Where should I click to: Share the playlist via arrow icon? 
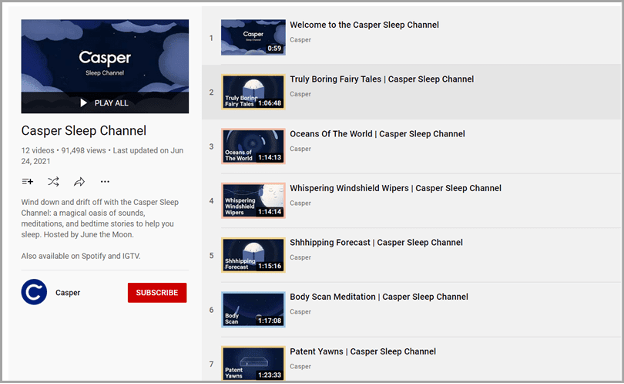(x=79, y=182)
